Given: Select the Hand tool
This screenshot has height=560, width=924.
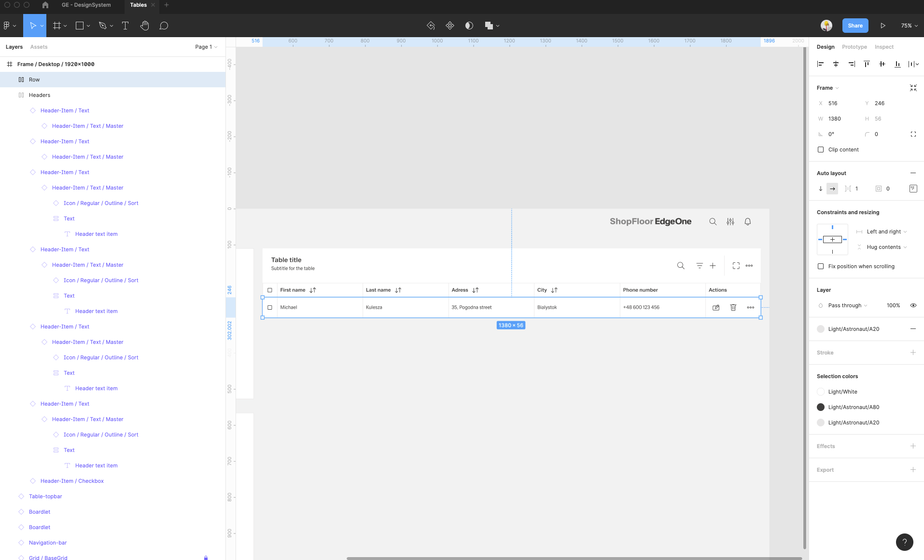Looking at the screenshot, I should click(x=144, y=26).
